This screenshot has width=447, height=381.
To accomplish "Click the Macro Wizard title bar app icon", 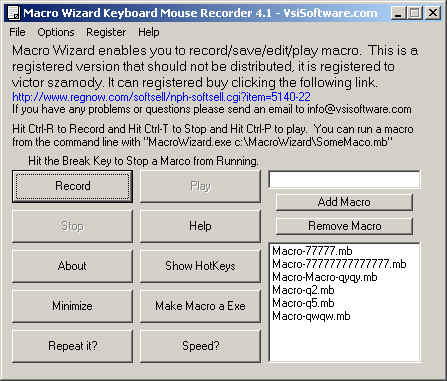I will (x=14, y=13).
